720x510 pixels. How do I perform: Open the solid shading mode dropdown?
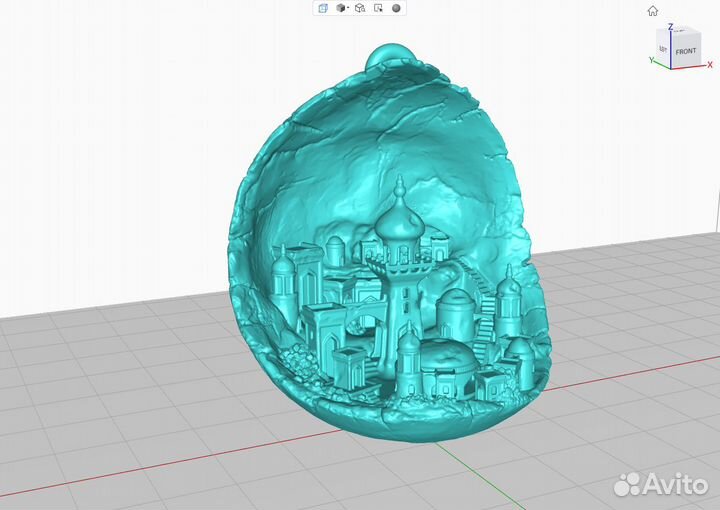[x=342, y=8]
